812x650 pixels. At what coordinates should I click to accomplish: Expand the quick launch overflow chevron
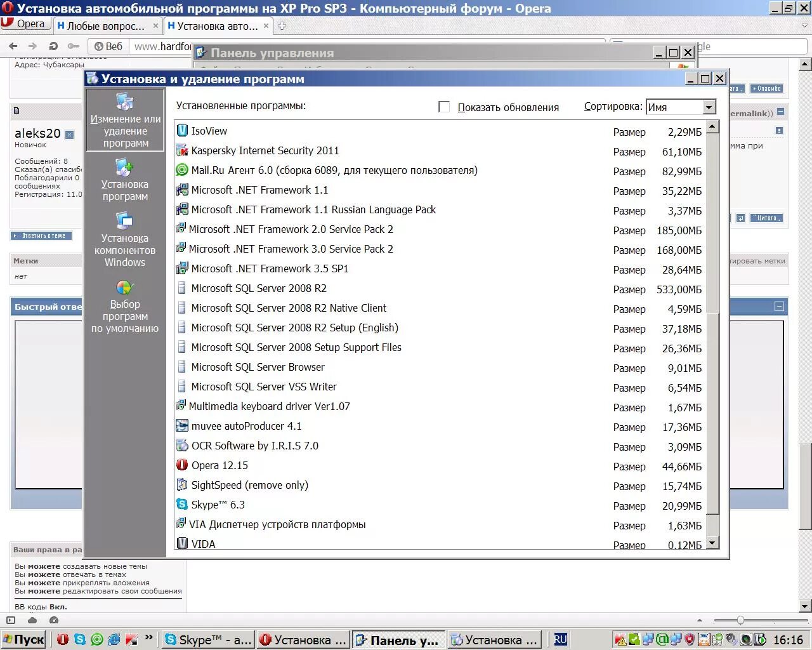click(x=149, y=637)
